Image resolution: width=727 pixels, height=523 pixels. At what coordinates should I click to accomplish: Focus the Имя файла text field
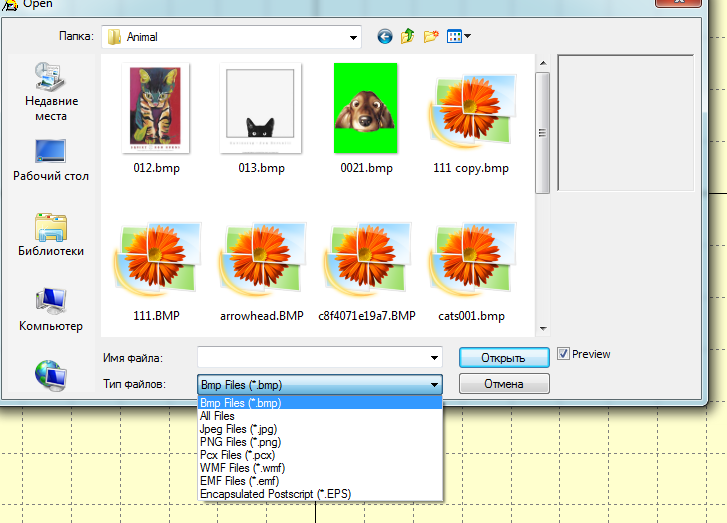click(312, 357)
